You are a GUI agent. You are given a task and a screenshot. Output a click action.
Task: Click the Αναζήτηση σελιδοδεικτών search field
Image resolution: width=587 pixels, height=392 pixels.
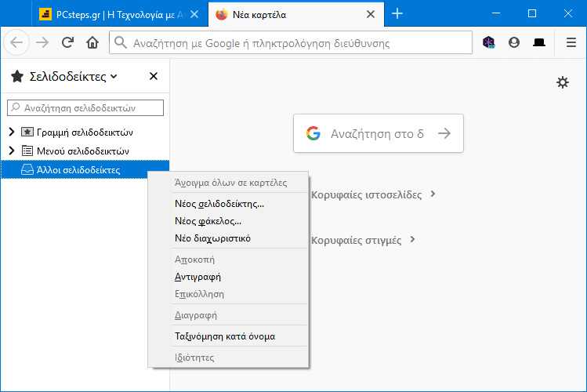coord(85,108)
